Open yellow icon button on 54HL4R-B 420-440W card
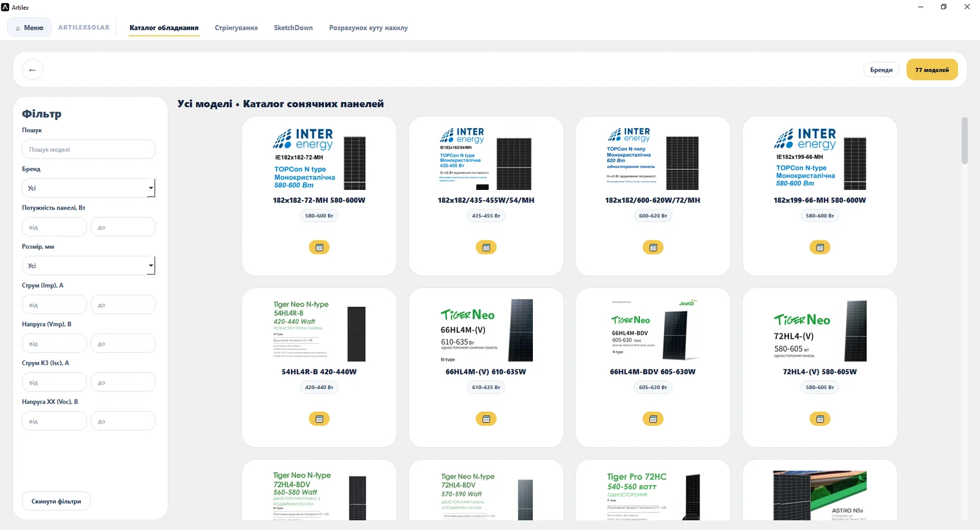The image size is (980, 530). coord(319,419)
